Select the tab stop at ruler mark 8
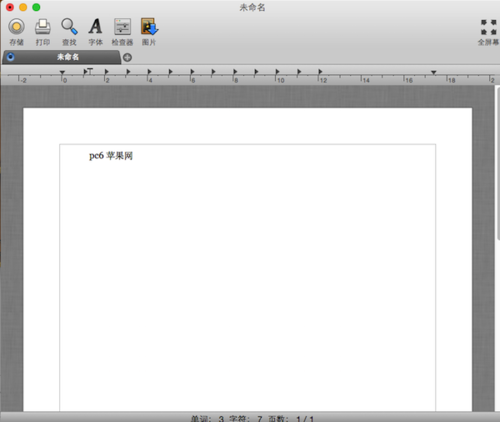This screenshot has height=422, width=500. 235,72
